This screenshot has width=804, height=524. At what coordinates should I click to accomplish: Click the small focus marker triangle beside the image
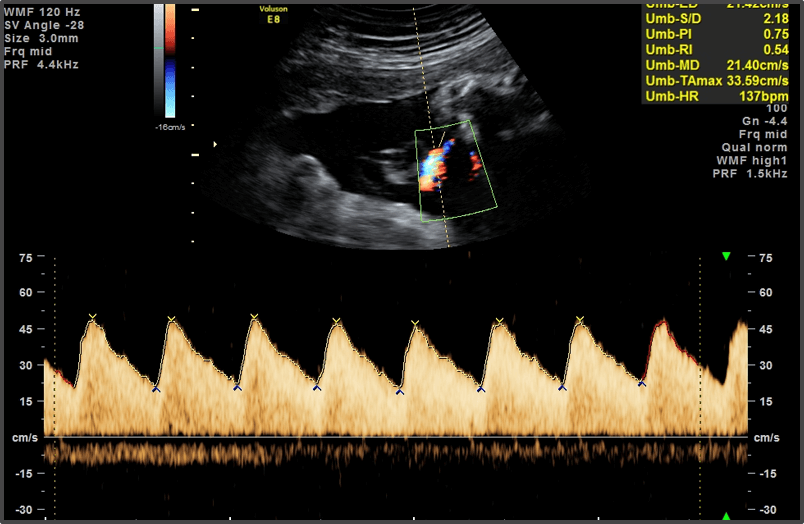[215, 145]
